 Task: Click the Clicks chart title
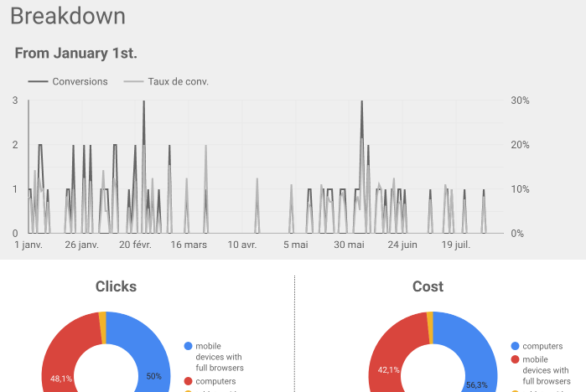(x=116, y=286)
